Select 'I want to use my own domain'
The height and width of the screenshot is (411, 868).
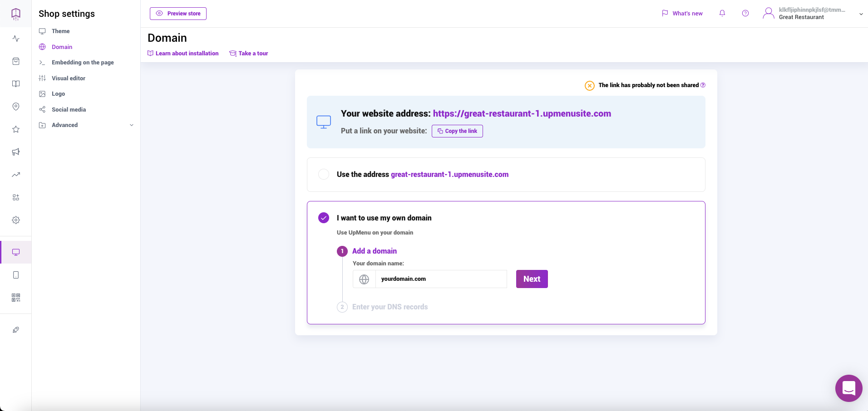tap(324, 218)
